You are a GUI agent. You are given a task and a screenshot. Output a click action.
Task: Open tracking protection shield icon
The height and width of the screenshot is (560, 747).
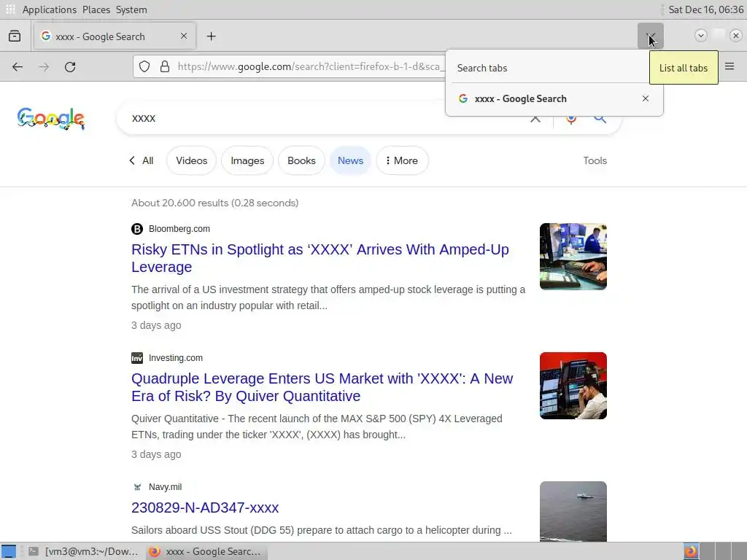tap(144, 66)
